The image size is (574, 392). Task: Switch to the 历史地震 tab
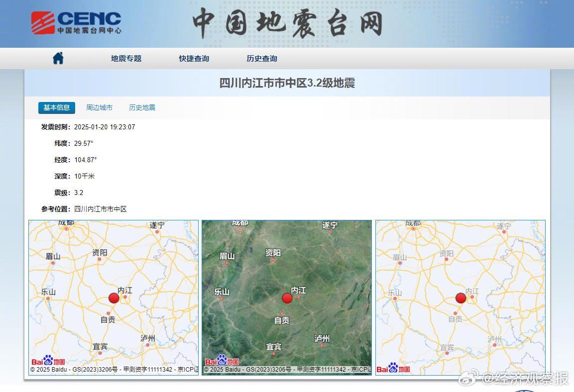141,107
